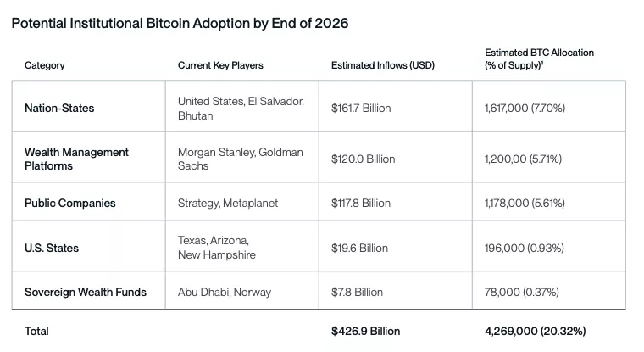This screenshot has height=352, width=644.
Task: Select the U.S. States row label
Action: [x=52, y=248]
